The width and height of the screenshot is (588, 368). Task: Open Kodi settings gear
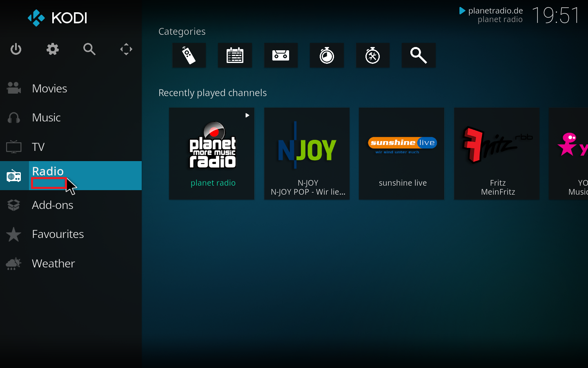tap(53, 49)
